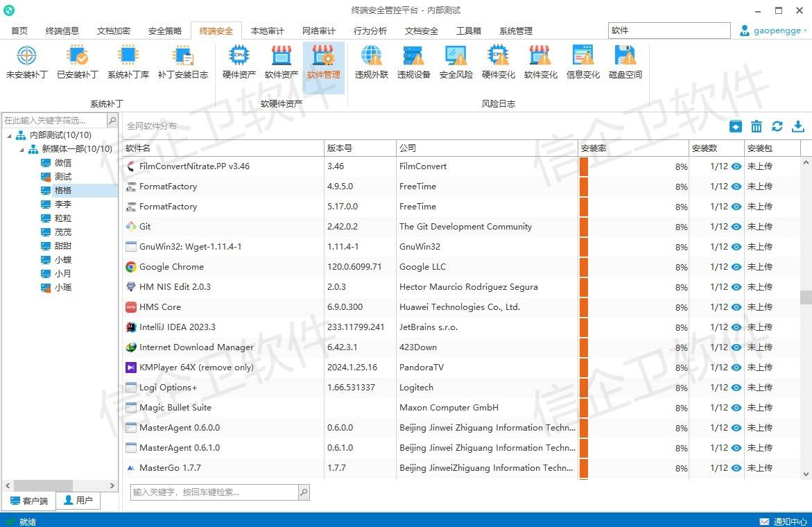Viewport: 812px width, 527px height.
Task: Open the 未安装补丁 icon
Action: click(x=26, y=62)
